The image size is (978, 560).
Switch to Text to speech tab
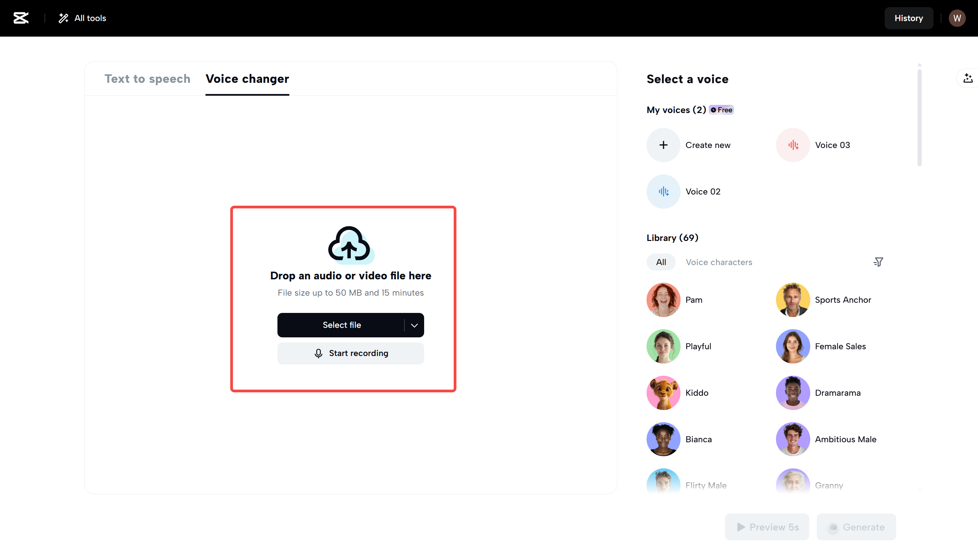click(x=147, y=79)
